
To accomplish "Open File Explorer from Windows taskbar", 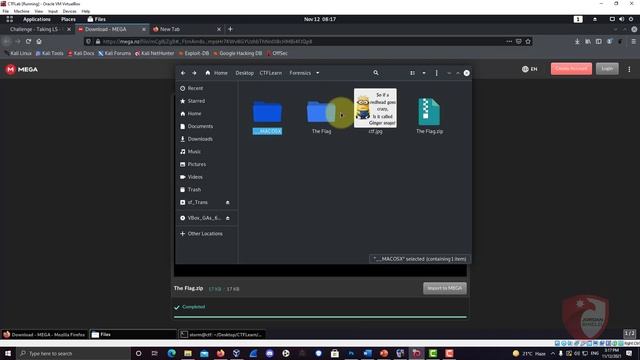I will coord(188,353).
